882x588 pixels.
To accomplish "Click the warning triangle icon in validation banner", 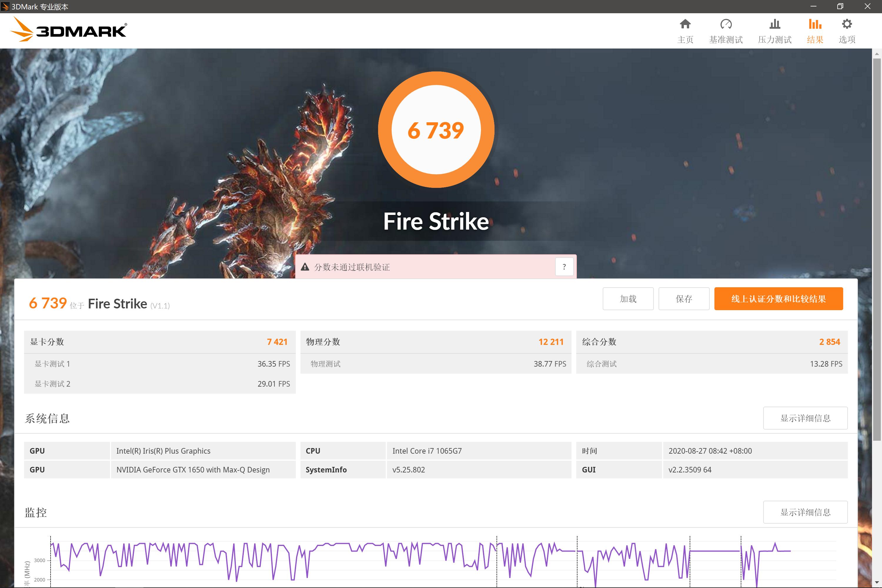I will 305,267.
